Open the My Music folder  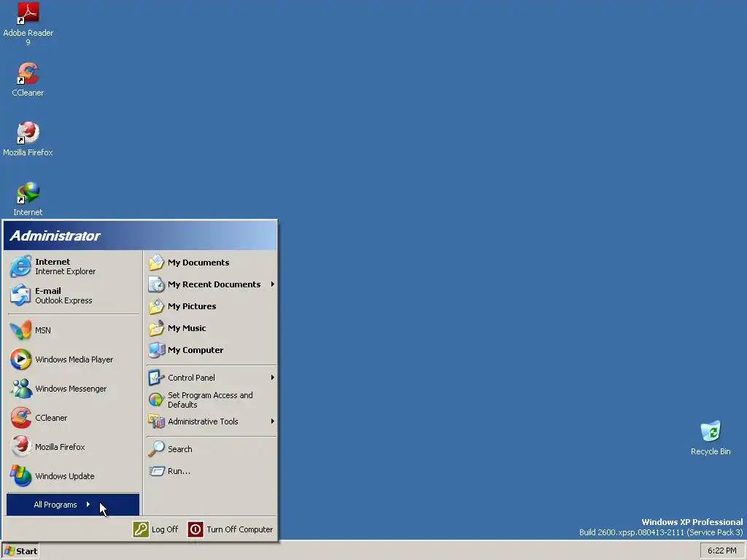(x=211, y=328)
